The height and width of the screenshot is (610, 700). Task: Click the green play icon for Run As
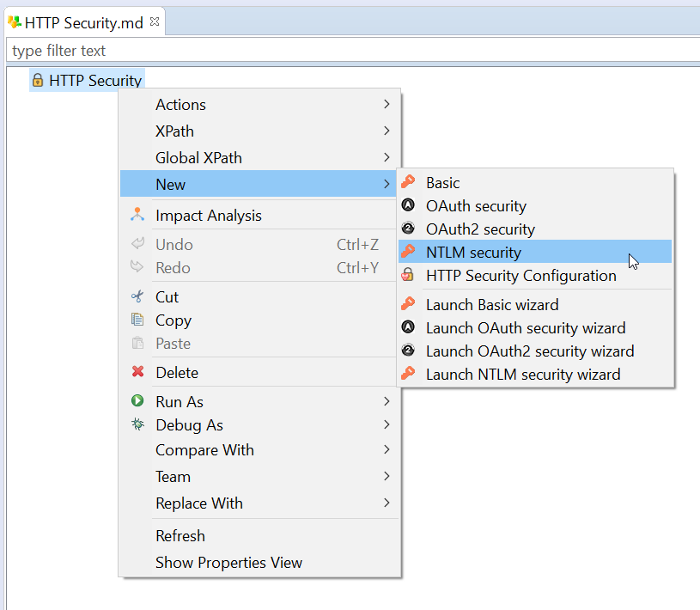137,401
